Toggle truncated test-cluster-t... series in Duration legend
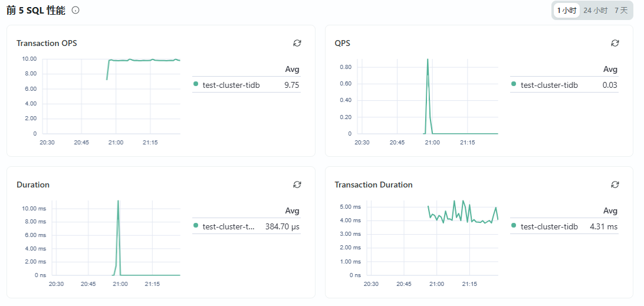This screenshot has height=306, width=644. [228, 226]
